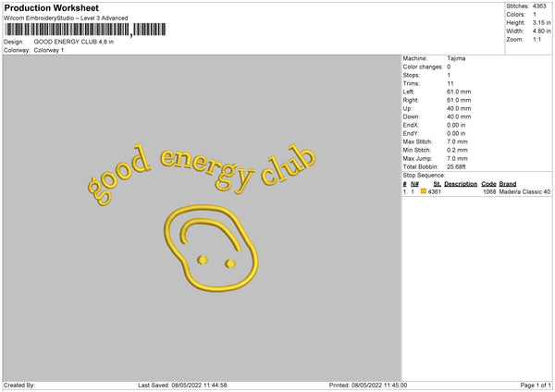The width and height of the screenshot is (555, 392).
Task: Select the Left value 61.0 mm
Action: 459,92
